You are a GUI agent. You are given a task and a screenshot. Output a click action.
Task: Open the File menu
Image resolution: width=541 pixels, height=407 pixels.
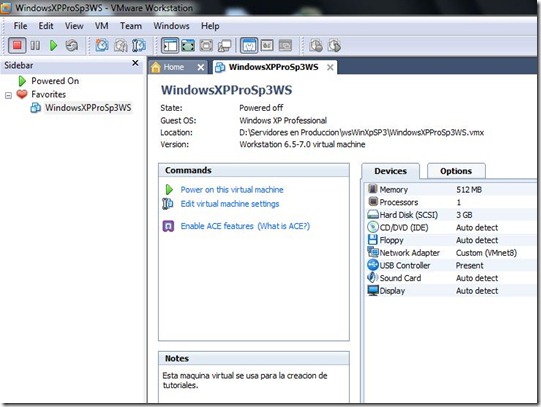pos(20,26)
